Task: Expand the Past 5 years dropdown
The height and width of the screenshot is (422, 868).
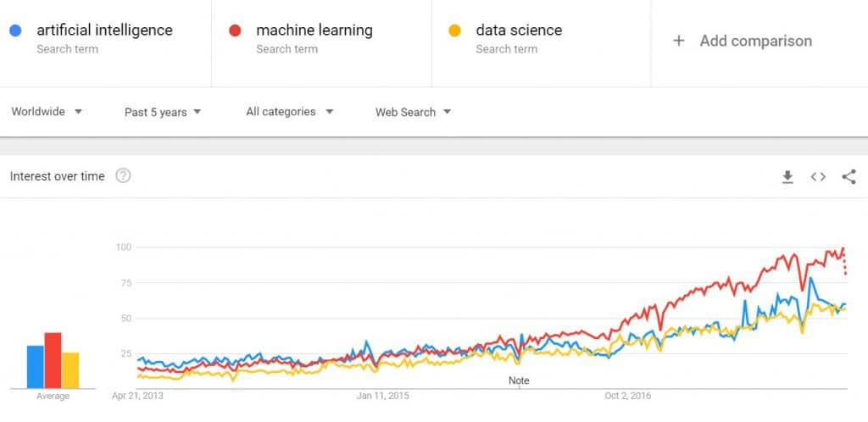Action: (163, 112)
